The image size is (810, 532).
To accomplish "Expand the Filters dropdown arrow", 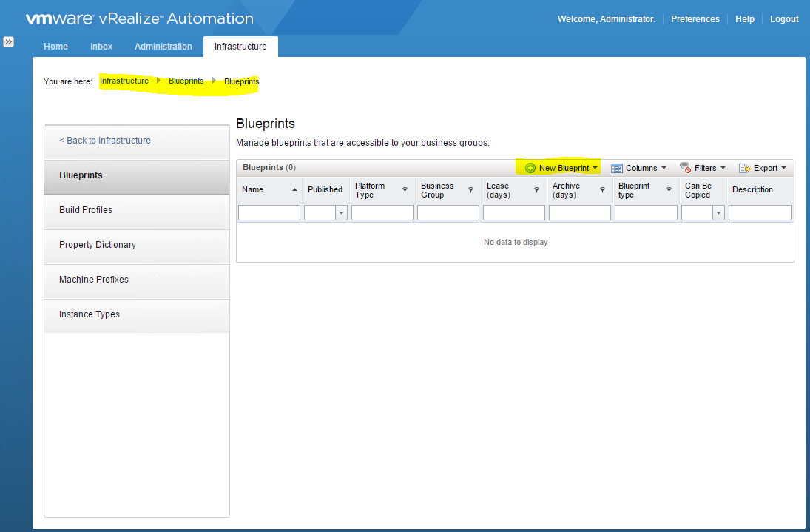I will tap(723, 168).
